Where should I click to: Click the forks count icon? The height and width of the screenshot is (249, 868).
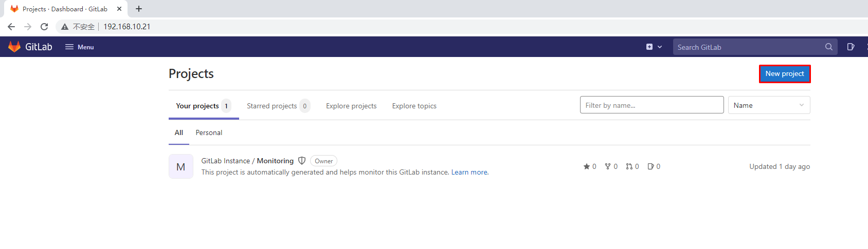608,166
